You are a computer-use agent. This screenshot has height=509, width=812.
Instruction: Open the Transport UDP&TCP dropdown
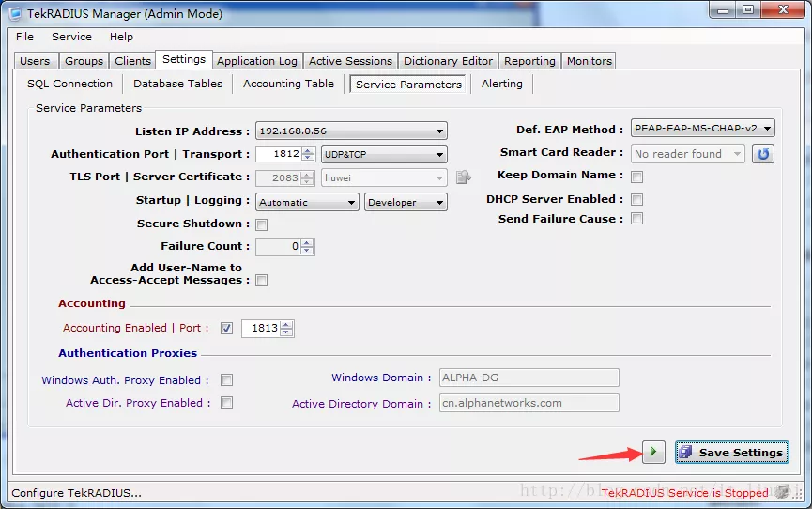tap(439, 154)
